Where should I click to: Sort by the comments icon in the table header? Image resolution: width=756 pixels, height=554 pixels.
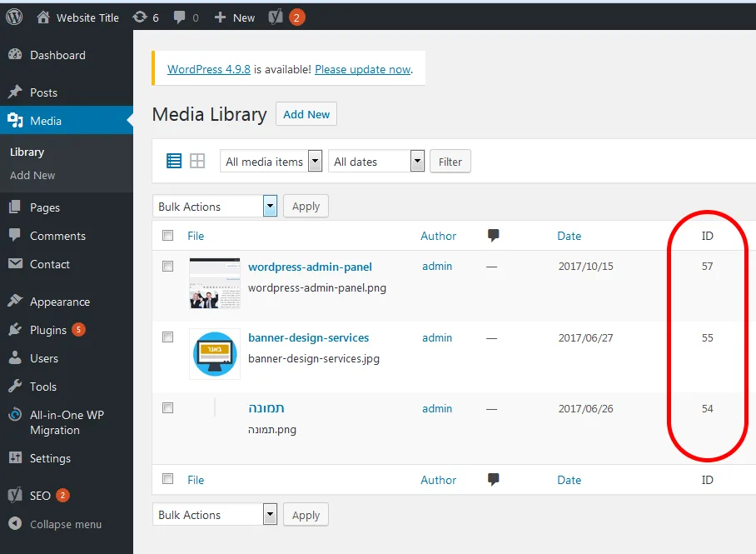point(493,236)
